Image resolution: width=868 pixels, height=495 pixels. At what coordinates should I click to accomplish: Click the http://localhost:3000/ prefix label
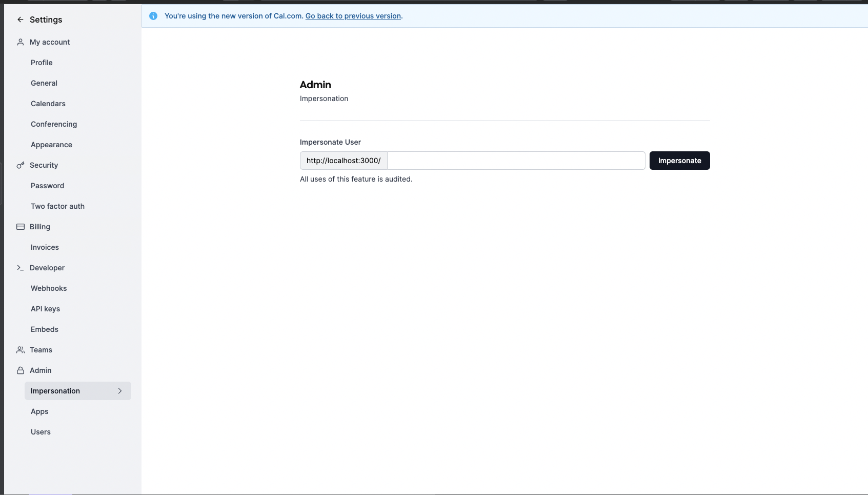(x=344, y=161)
